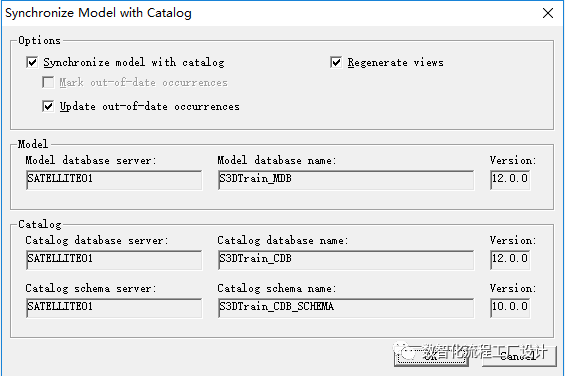
Task: Uncheck Update out-of-date occurrences option
Action: coord(48,106)
